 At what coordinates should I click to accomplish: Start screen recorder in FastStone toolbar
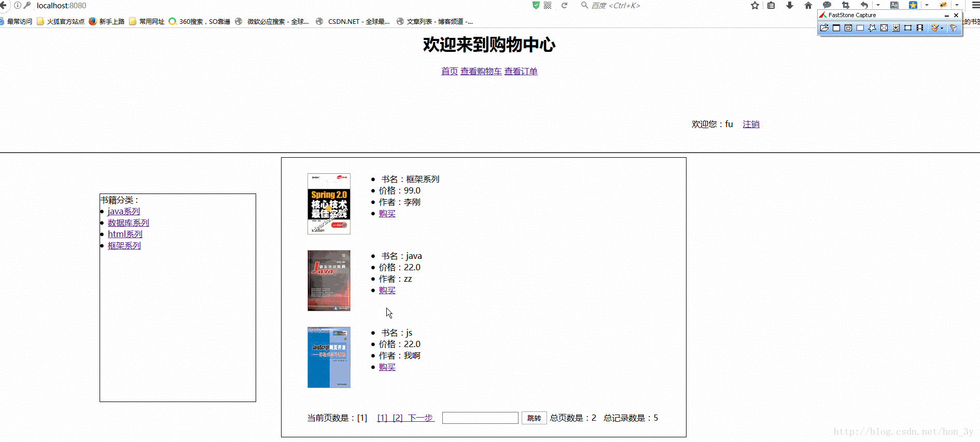(x=920, y=28)
